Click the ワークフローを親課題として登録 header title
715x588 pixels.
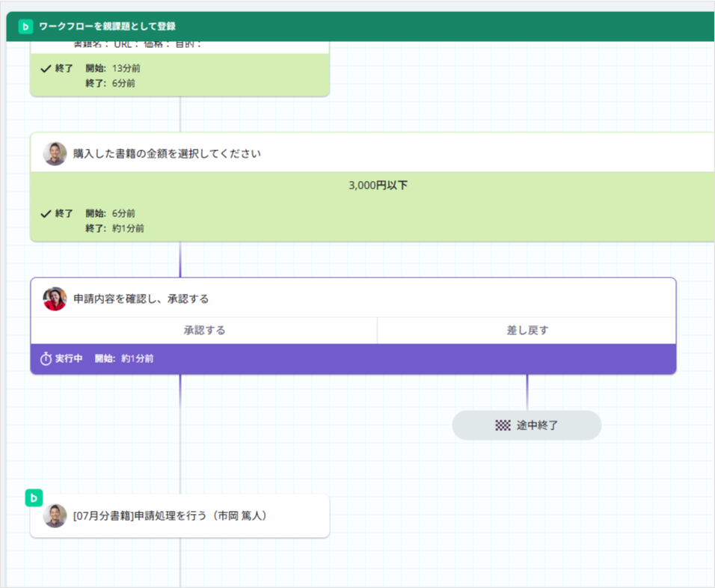108,26
